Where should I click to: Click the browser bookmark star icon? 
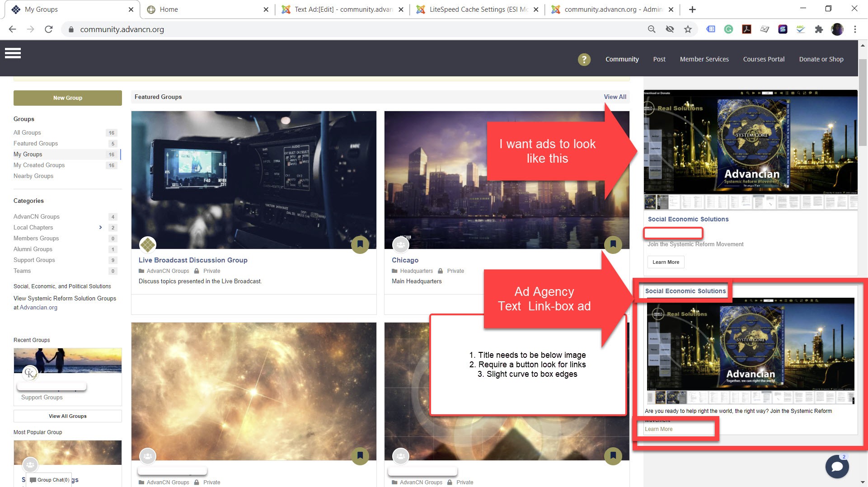tap(688, 29)
